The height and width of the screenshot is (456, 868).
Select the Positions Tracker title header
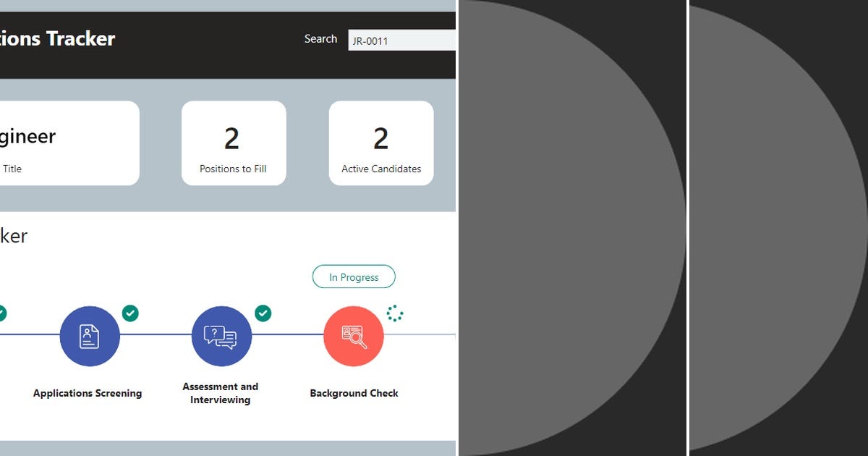(58, 39)
